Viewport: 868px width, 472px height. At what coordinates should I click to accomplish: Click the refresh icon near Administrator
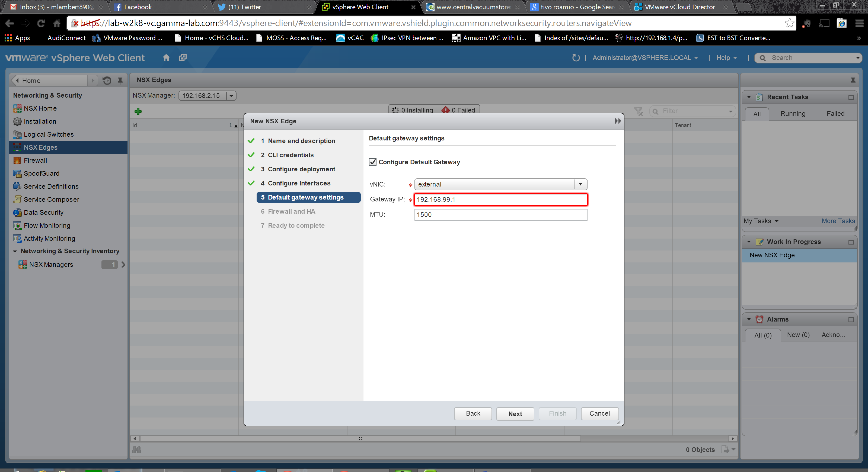point(576,57)
